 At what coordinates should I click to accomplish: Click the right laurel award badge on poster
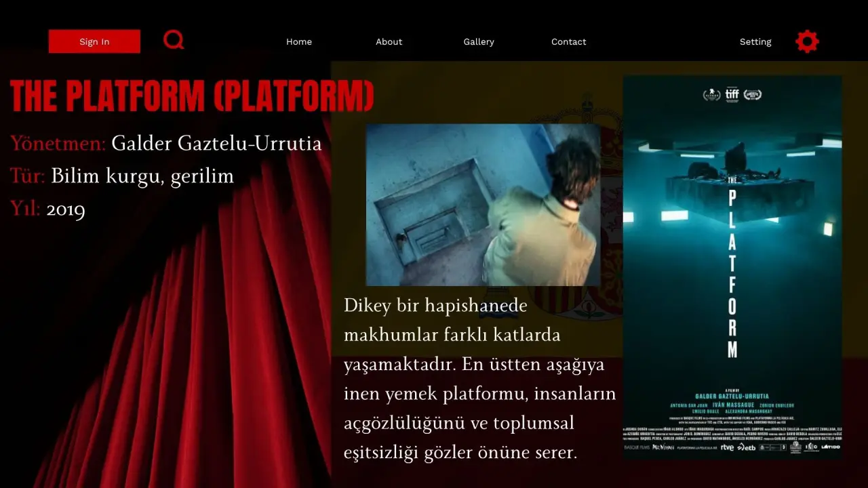click(752, 94)
